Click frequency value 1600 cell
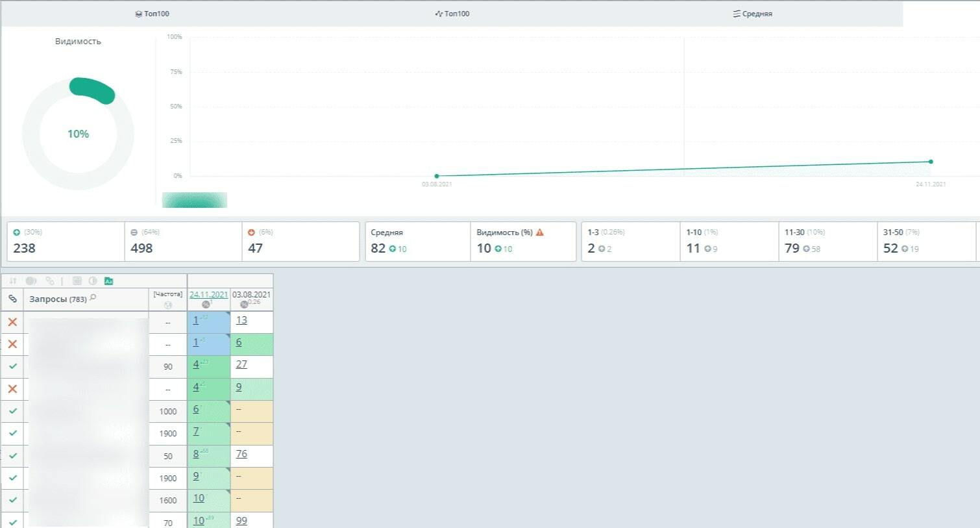This screenshot has height=528, width=980. click(x=168, y=500)
